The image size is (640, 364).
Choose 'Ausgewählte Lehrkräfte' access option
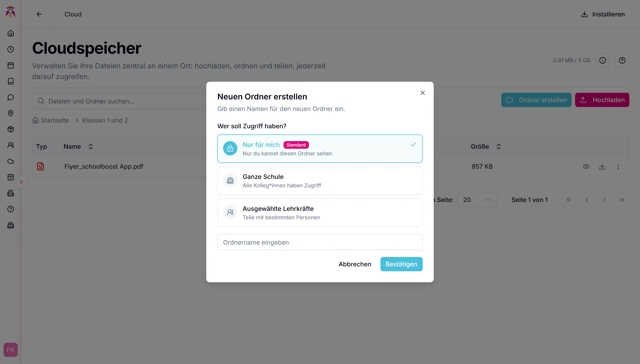(x=320, y=213)
